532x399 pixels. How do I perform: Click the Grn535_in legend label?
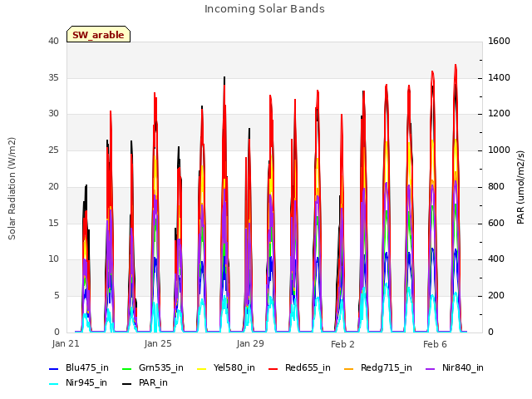(x=160, y=367)
